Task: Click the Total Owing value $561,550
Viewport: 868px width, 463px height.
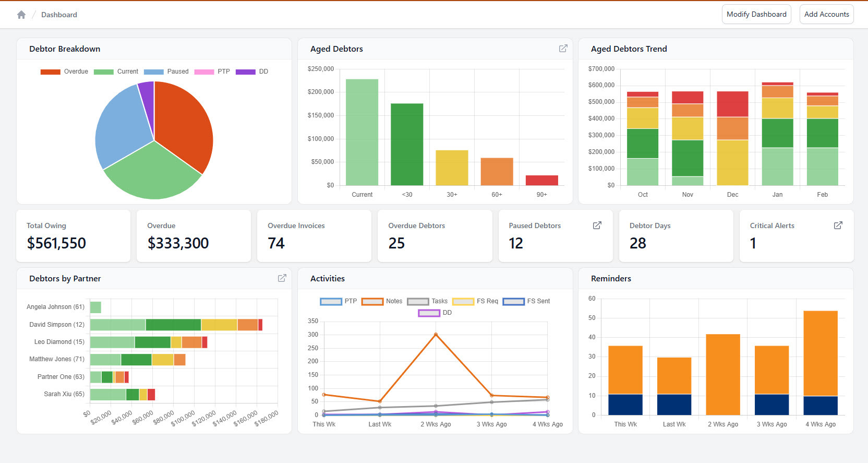Action: (56, 243)
